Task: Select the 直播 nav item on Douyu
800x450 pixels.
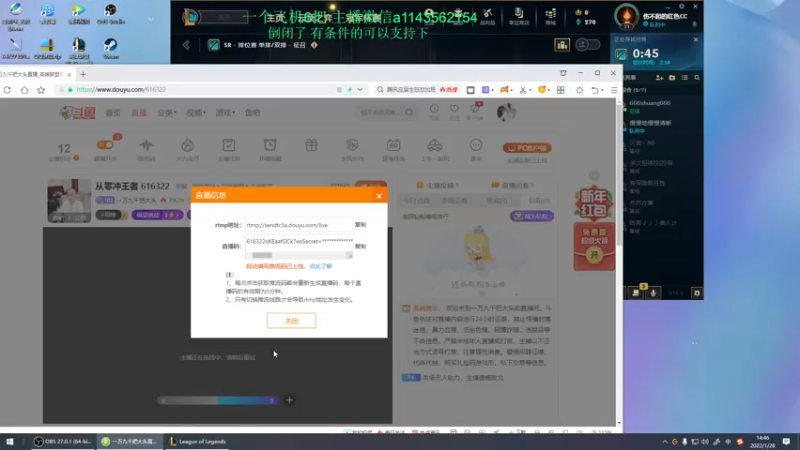Action: [139, 113]
